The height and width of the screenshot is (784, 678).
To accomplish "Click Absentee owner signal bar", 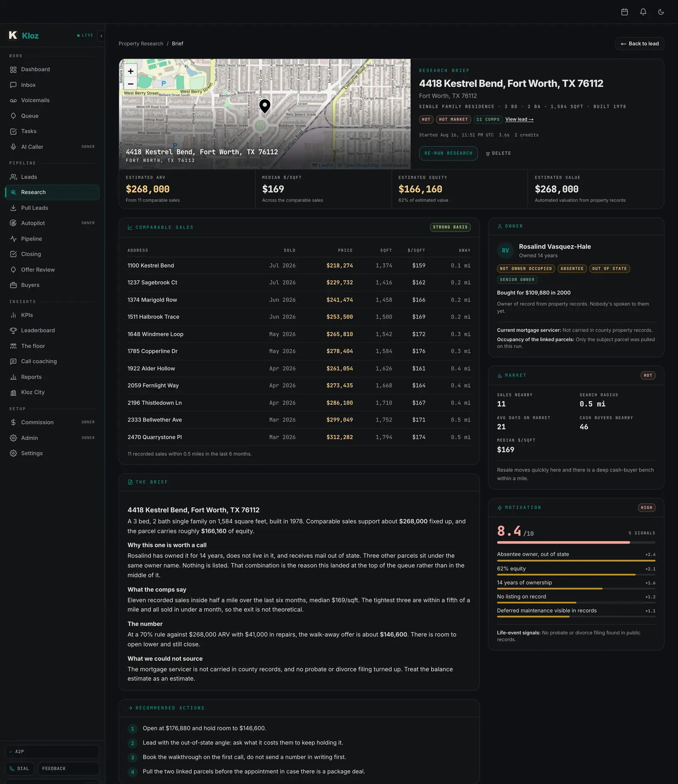I will click(576, 561).
